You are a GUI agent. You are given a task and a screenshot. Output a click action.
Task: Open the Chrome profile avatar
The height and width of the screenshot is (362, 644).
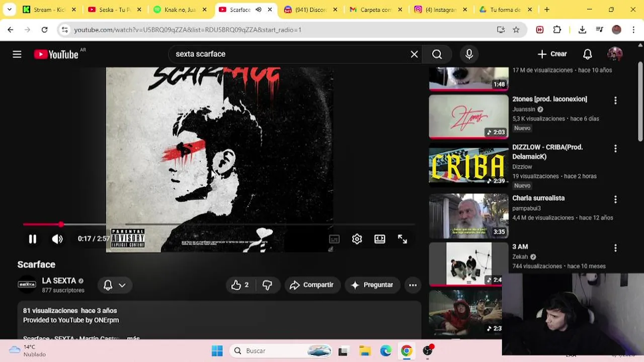(x=616, y=30)
